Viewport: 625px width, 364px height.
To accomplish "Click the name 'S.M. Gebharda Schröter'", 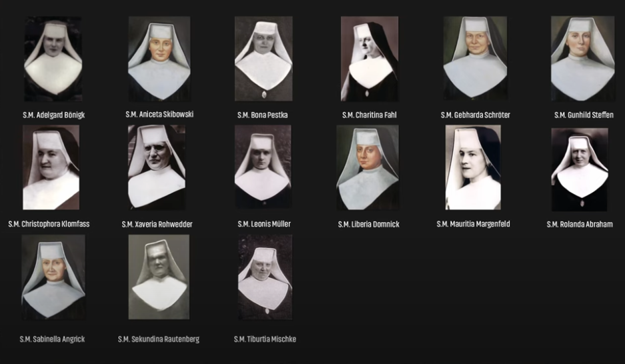I will (476, 115).
